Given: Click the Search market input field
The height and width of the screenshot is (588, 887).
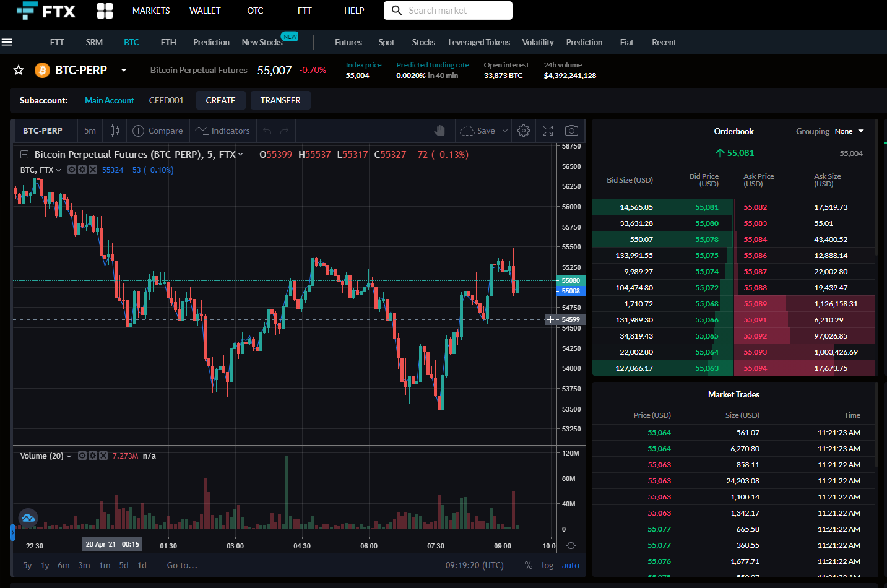Looking at the screenshot, I should pyautogui.click(x=448, y=11).
